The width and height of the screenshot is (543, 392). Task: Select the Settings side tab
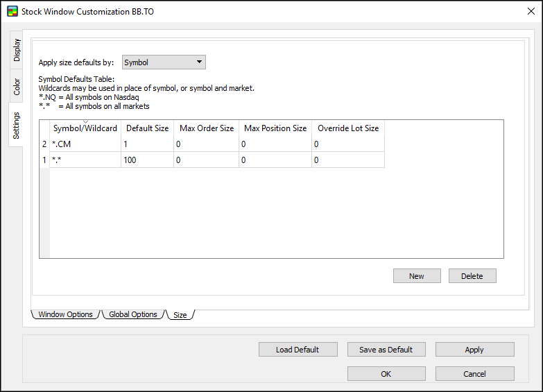click(x=17, y=125)
